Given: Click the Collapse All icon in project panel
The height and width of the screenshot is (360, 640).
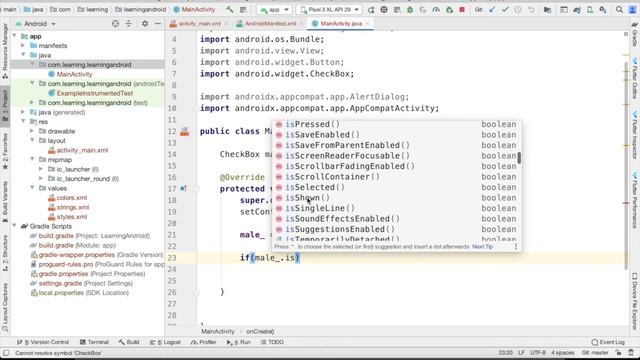Looking at the screenshot, I should click(x=129, y=24).
